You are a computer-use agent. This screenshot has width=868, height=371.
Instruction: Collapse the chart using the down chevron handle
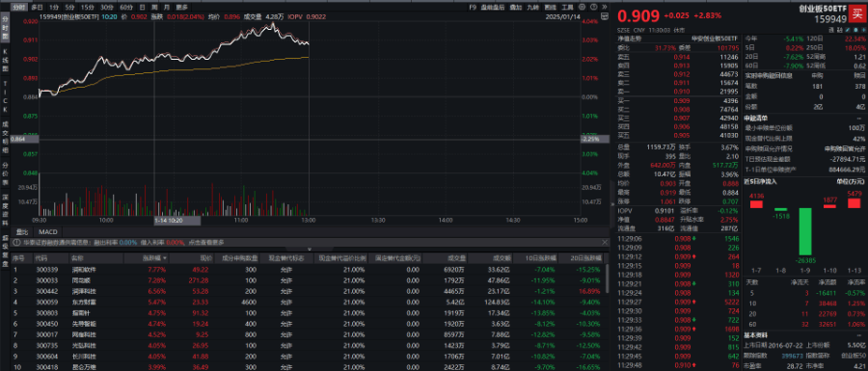(310, 250)
